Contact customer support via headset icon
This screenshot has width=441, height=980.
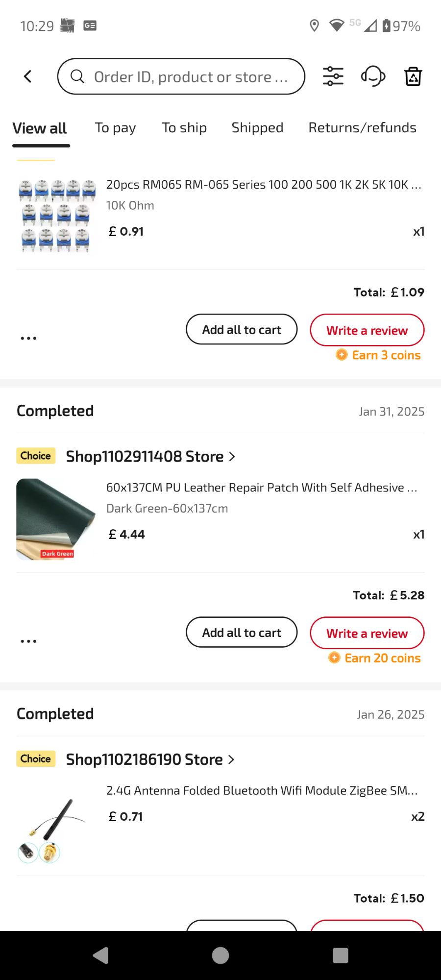373,76
